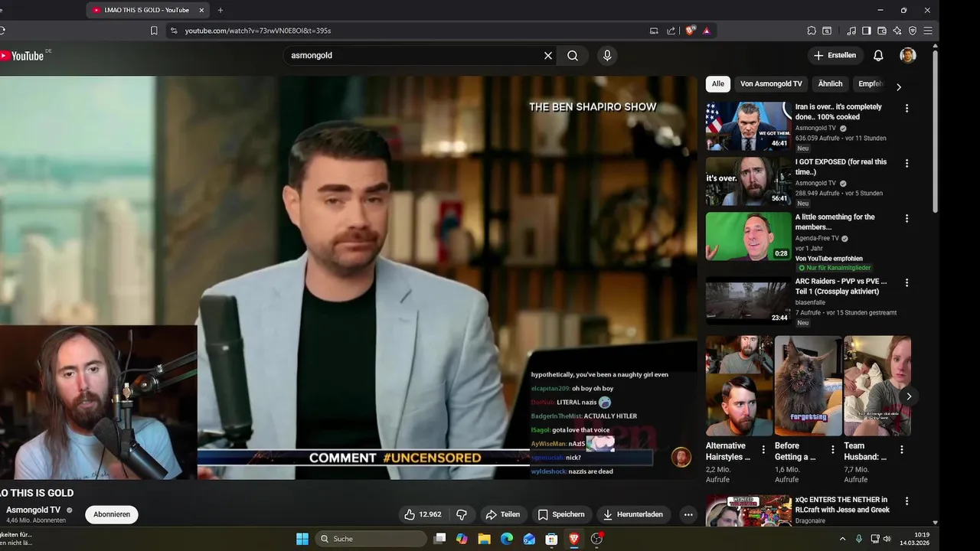The image size is (980, 551).
Task: Open more actions menu below video
Action: coord(688,514)
